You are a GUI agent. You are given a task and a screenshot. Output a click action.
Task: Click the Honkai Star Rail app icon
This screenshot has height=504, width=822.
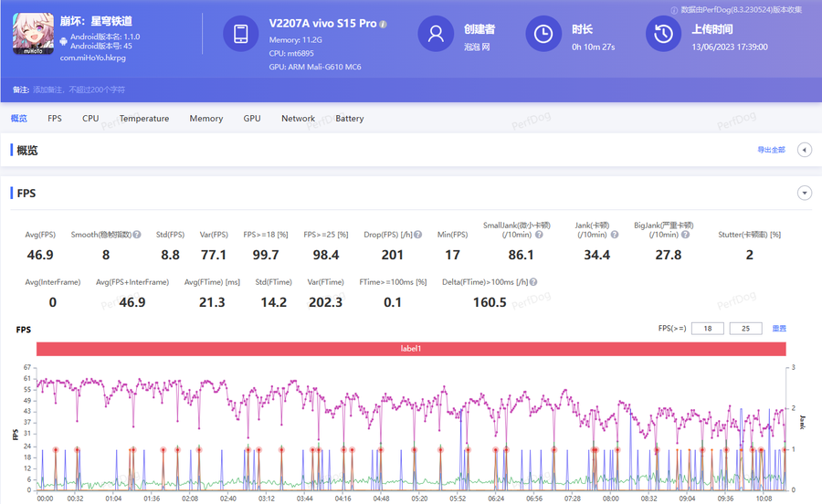tap(33, 34)
